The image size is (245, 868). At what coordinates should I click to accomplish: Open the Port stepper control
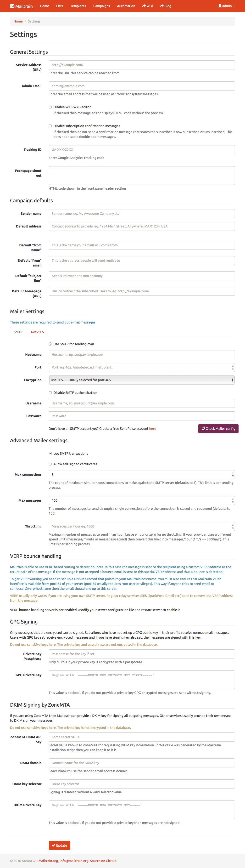(232, 367)
